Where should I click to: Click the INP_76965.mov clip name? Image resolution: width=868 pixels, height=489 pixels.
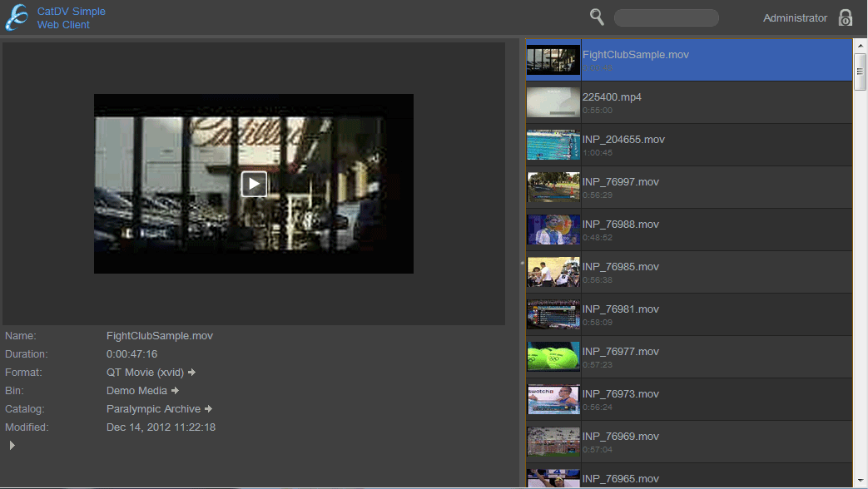pyautogui.click(x=621, y=478)
